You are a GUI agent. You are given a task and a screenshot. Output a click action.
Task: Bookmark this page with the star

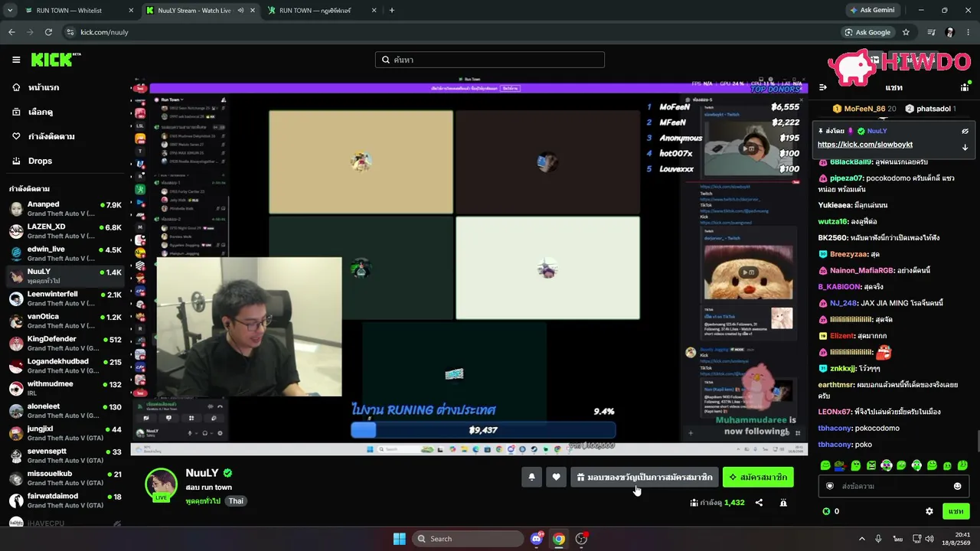click(x=906, y=32)
